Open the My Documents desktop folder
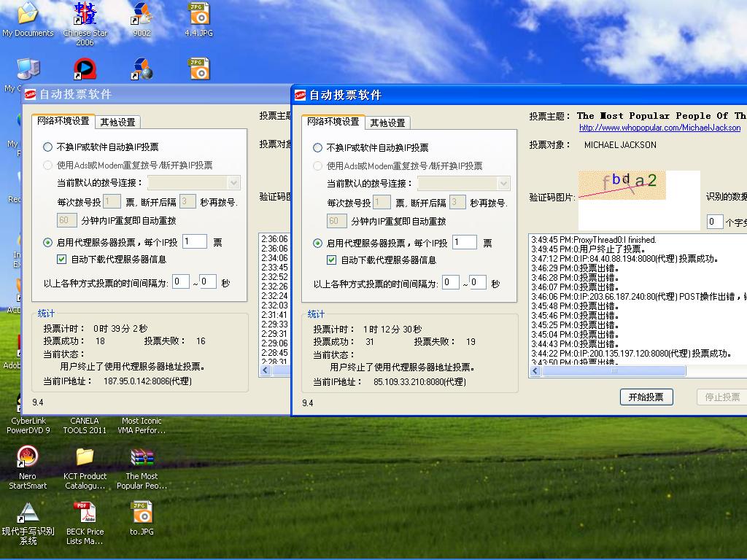Image resolution: width=747 pixels, height=560 pixels. 28,15
